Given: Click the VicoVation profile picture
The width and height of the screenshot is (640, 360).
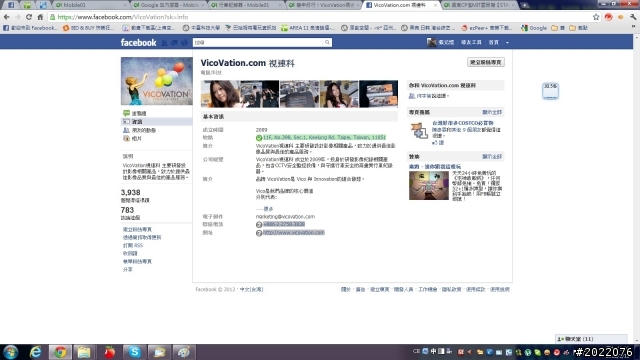Looking at the screenshot, I should [x=157, y=81].
